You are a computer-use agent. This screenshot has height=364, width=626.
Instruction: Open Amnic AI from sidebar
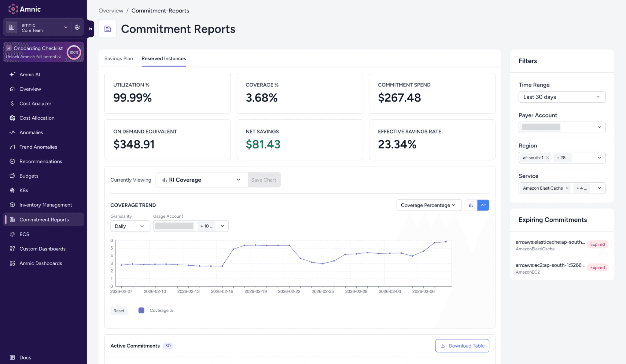30,75
